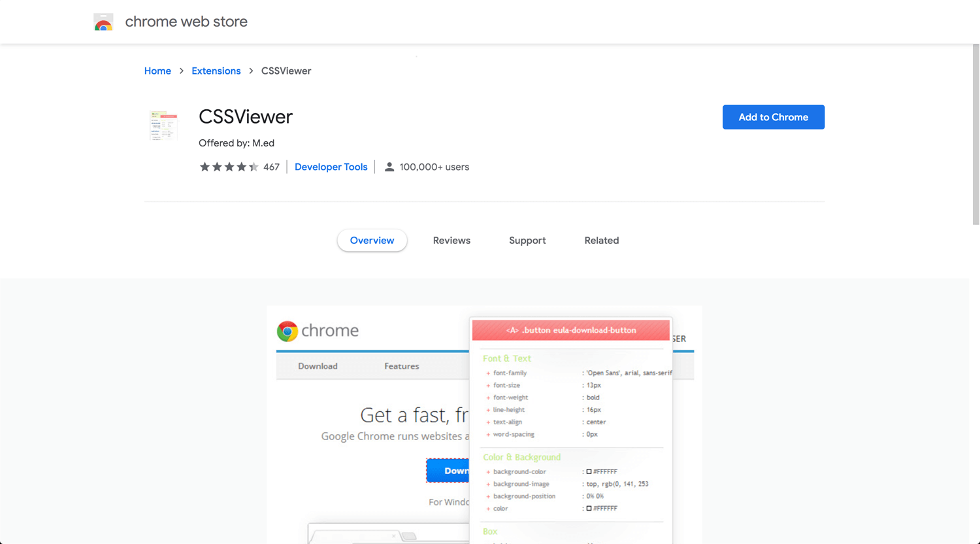The image size is (980, 544).
Task: Click the red '.button eula-download-button' header
Action: coord(571,330)
